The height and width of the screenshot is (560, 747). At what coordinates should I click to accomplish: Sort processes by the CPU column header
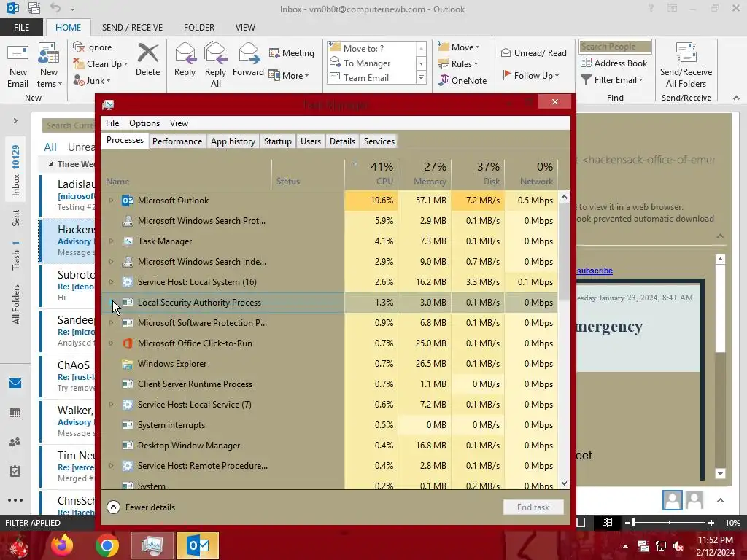click(x=371, y=174)
